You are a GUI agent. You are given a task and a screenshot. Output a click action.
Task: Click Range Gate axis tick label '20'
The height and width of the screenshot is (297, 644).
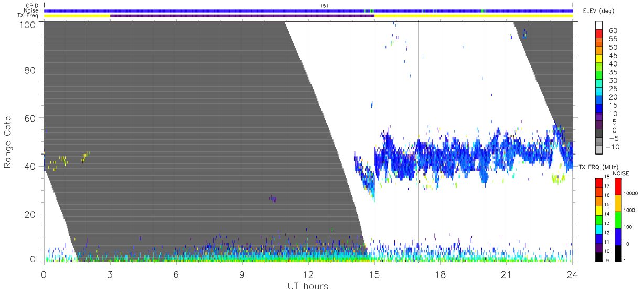click(30, 214)
